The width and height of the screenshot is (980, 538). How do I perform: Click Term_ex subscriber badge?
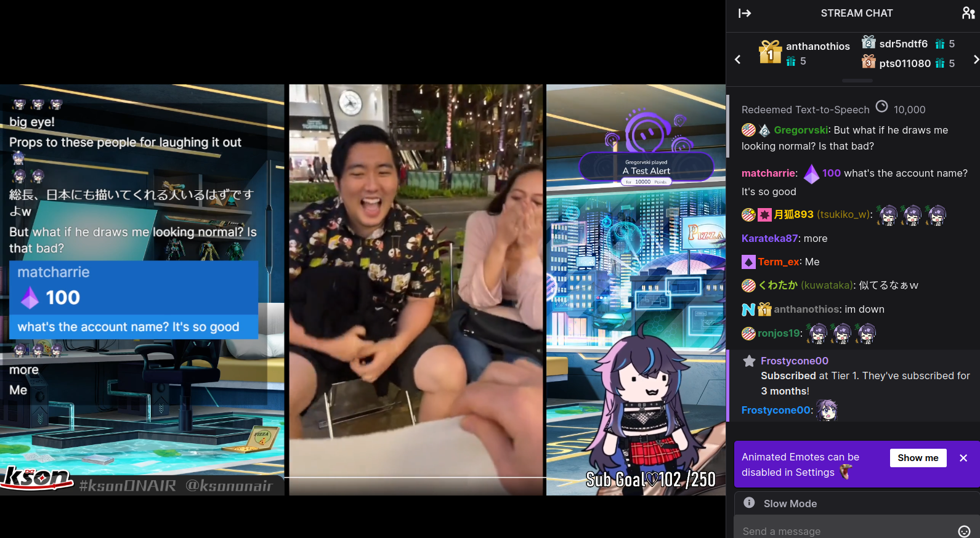pyautogui.click(x=748, y=262)
